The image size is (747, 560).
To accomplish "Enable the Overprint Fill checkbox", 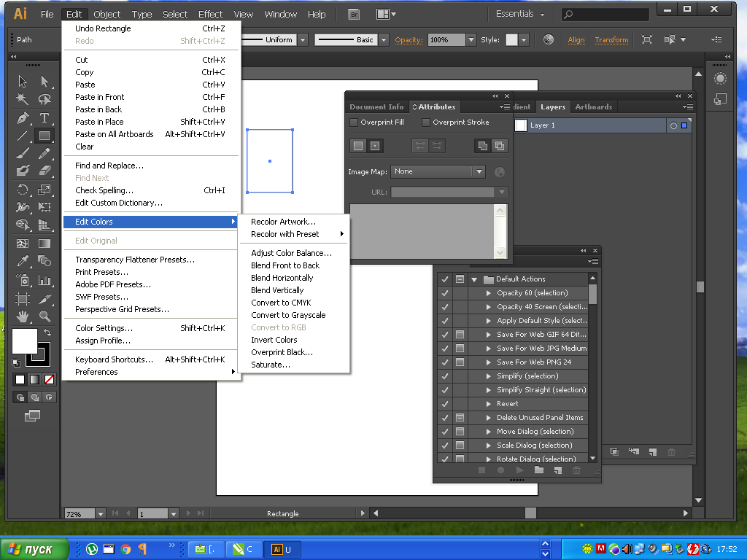I will pyautogui.click(x=355, y=122).
